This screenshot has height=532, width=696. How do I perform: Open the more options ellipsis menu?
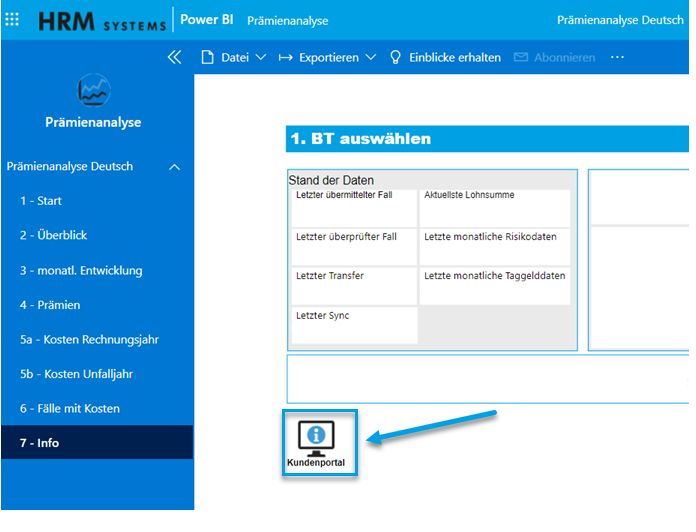click(617, 58)
